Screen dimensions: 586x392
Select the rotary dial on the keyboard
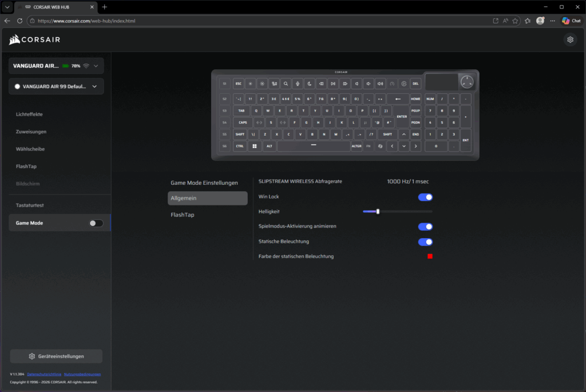[467, 81]
